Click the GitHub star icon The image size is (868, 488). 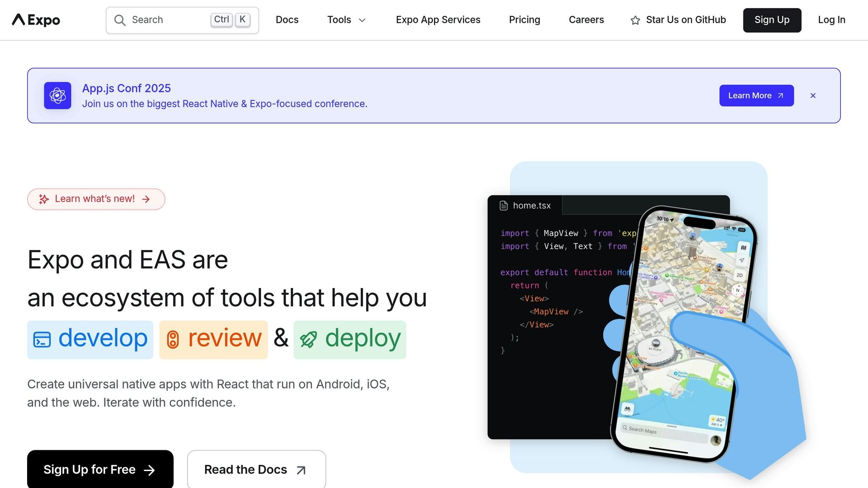click(x=635, y=20)
